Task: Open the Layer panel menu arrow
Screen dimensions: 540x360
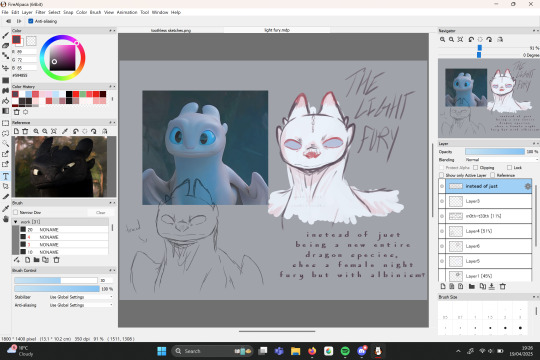Action: [534, 143]
